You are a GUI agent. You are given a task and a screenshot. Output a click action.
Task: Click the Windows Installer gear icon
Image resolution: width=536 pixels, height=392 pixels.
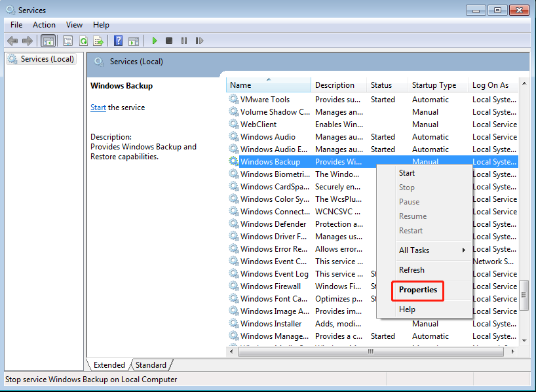pos(234,323)
